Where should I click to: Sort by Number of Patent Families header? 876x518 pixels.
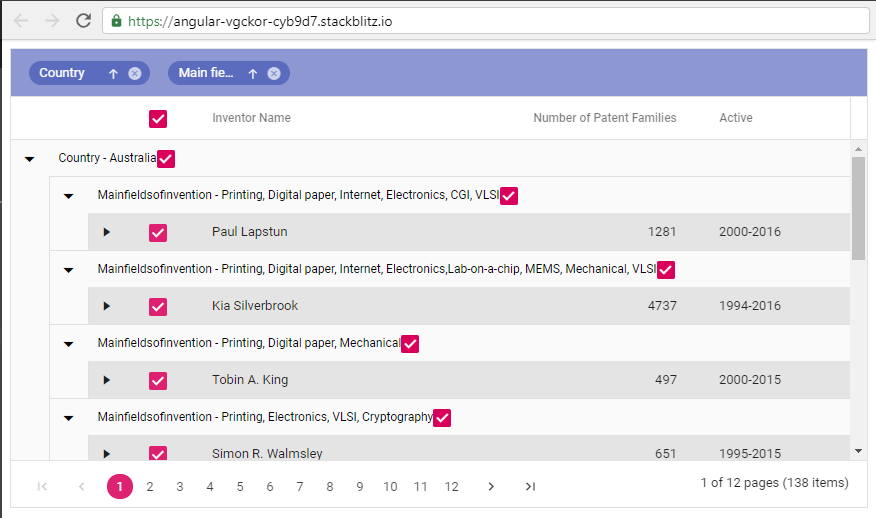[604, 118]
